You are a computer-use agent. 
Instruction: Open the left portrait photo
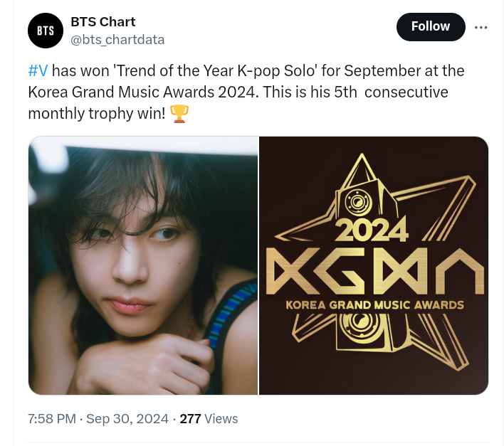(x=143, y=265)
